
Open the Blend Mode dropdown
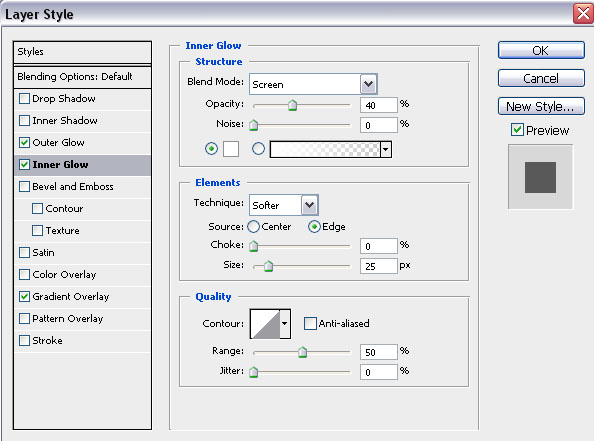tap(313, 84)
